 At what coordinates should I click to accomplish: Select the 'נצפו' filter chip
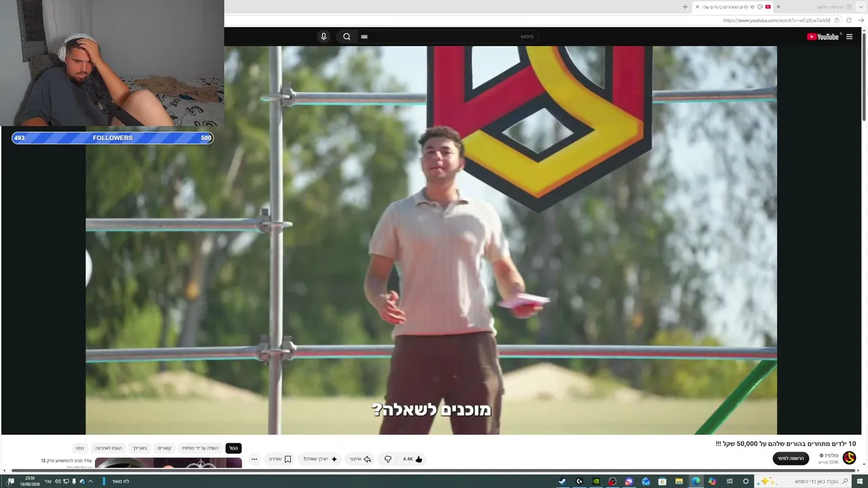[x=80, y=448]
